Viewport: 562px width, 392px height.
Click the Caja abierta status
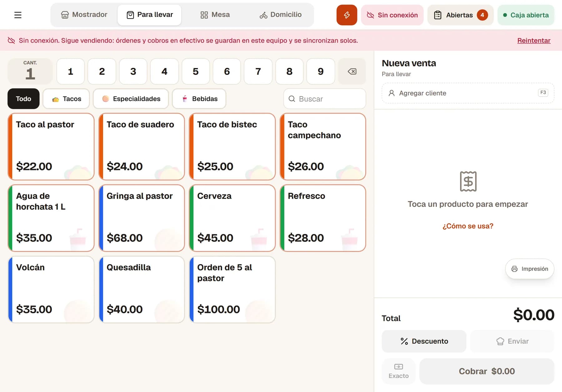[526, 15]
